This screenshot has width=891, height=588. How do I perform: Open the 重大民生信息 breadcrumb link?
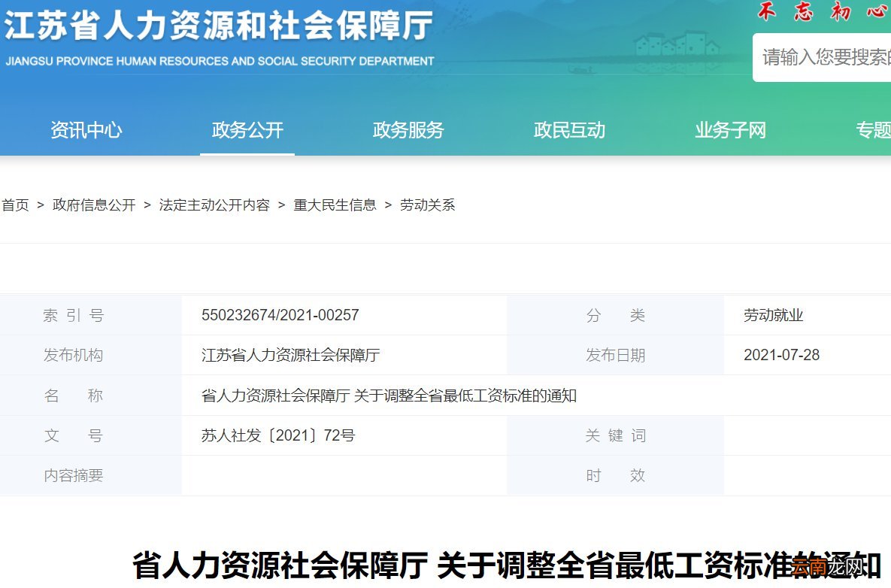pyautogui.click(x=335, y=205)
